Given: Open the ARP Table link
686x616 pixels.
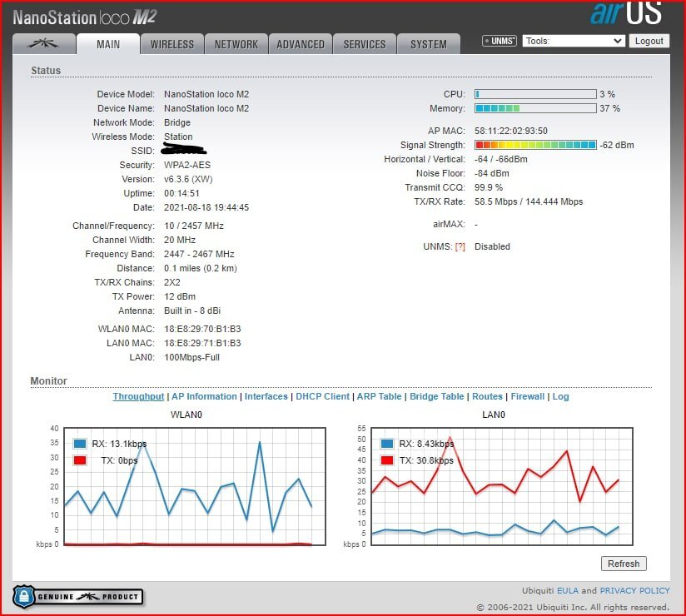Looking at the screenshot, I should (x=379, y=396).
